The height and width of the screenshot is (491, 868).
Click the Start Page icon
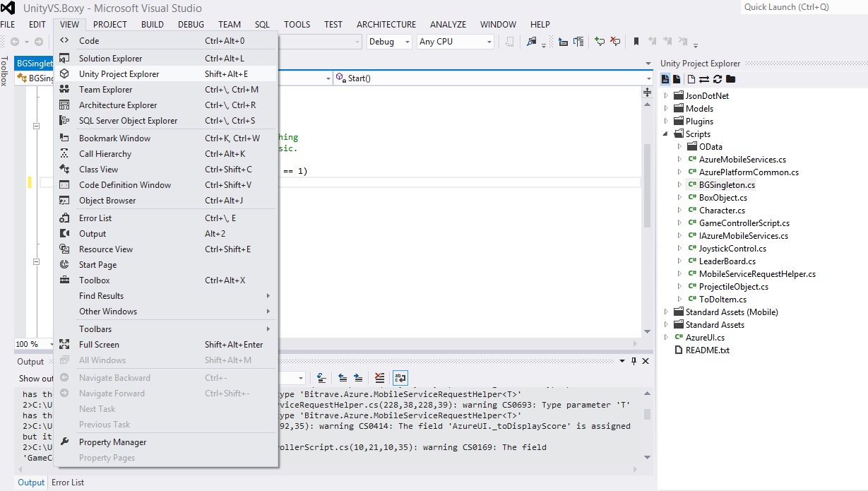(64, 265)
